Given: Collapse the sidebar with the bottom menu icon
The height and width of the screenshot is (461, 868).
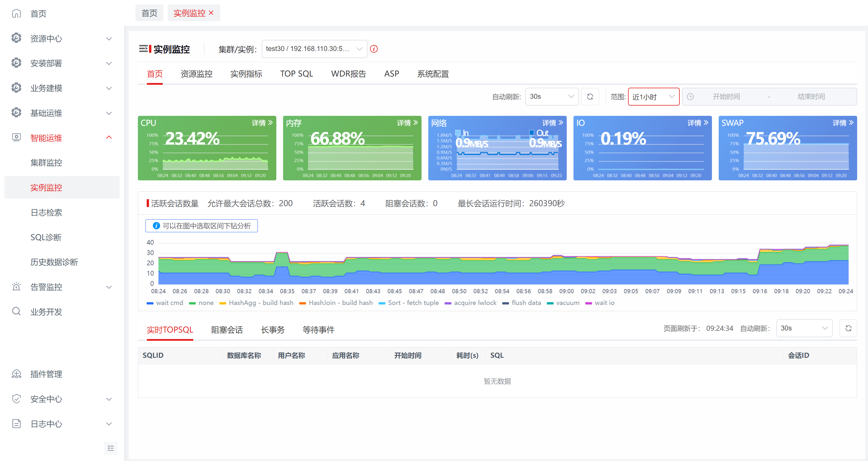Looking at the screenshot, I should click(x=111, y=448).
